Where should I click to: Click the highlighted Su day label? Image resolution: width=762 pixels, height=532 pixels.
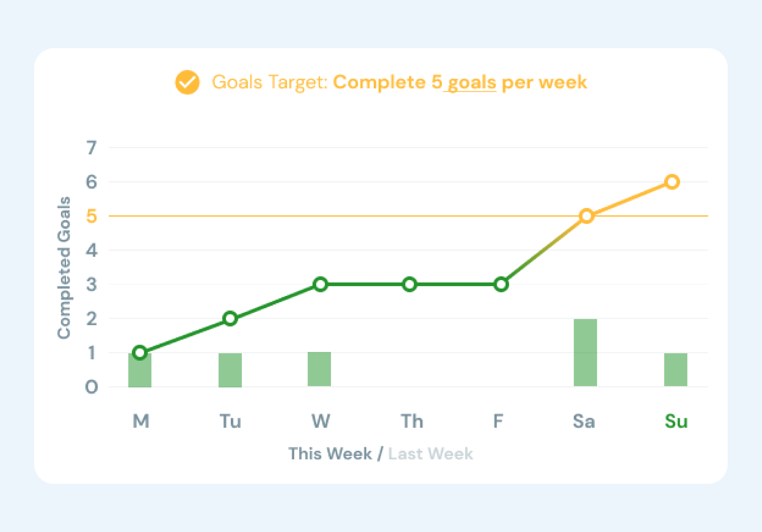pyautogui.click(x=676, y=421)
